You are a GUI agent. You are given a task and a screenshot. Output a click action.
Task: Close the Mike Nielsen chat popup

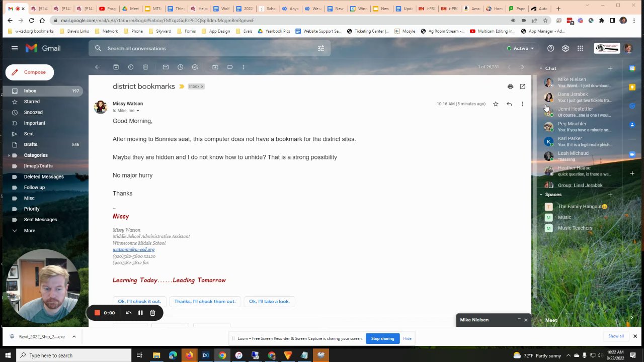click(526, 320)
